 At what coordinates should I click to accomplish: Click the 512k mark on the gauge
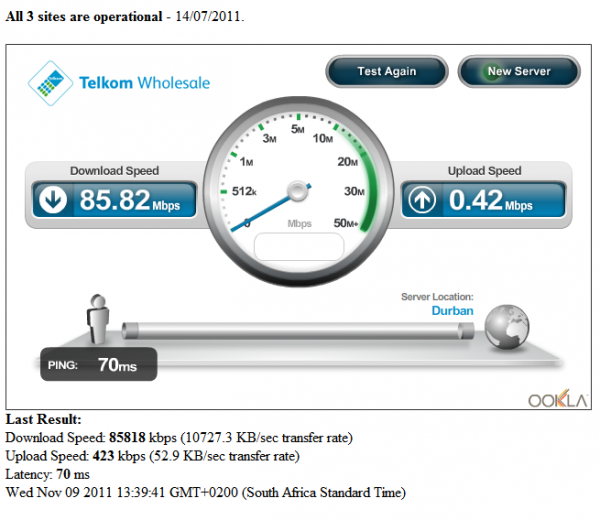pos(244,191)
